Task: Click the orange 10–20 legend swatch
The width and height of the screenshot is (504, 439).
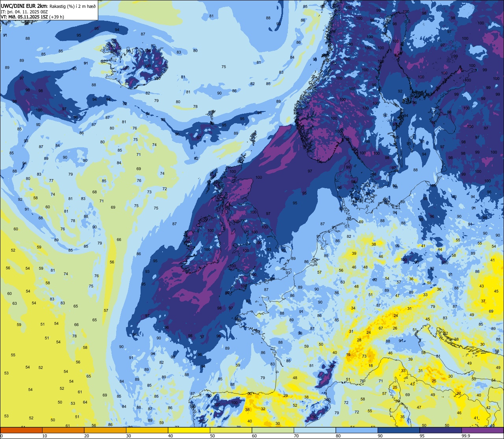Action: [63, 430]
